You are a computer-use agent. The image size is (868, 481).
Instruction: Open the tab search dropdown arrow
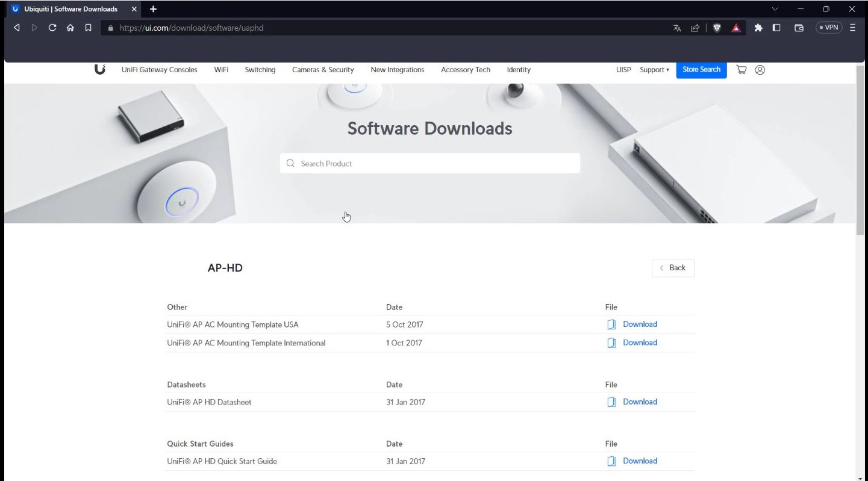[775, 9]
